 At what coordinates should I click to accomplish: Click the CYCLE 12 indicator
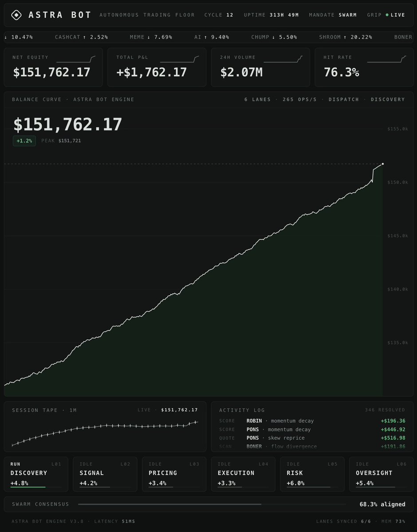coord(219,15)
